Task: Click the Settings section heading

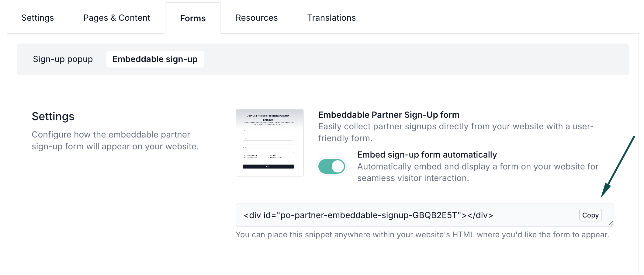Action: pyautogui.click(x=53, y=117)
